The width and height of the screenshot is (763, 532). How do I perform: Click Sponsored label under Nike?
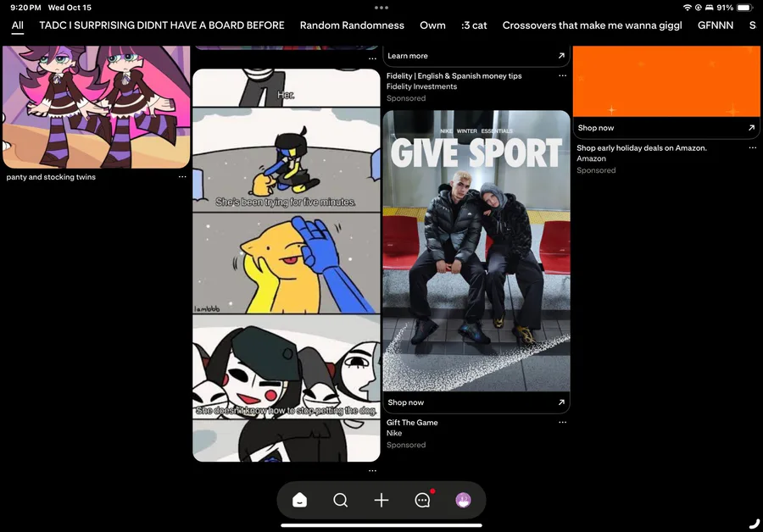(406, 445)
